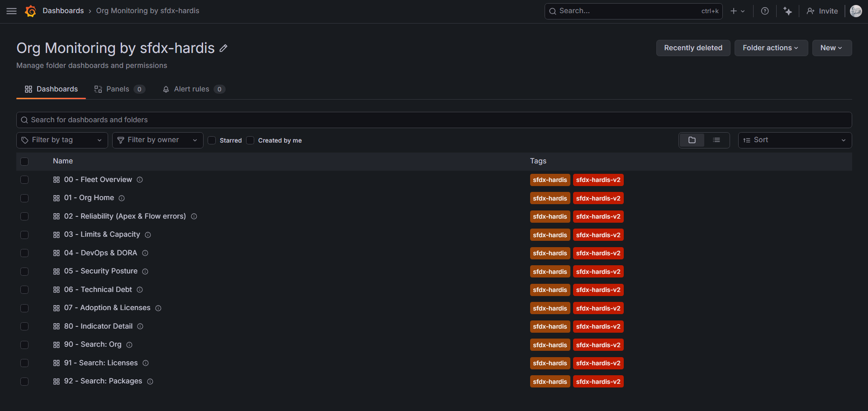Click sfdx-hardis orange tag on Fleet Overview row
Image resolution: width=868 pixels, height=411 pixels.
click(x=550, y=180)
